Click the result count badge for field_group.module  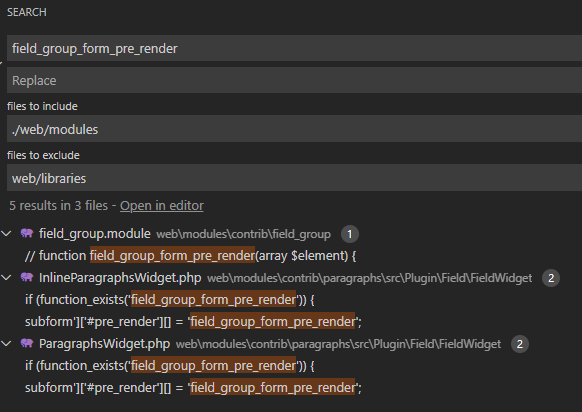(x=350, y=234)
